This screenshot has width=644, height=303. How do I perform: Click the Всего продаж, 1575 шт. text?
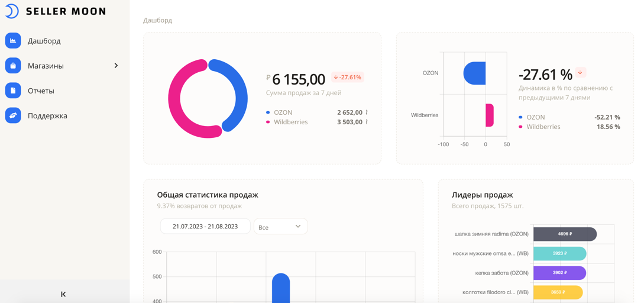coord(487,206)
